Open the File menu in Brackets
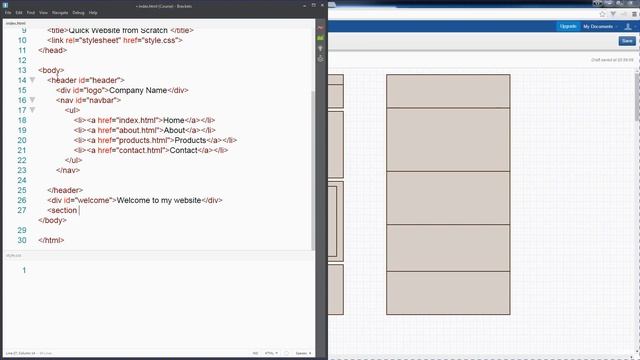Viewport: 640px width, 360px height. (x=8, y=13)
